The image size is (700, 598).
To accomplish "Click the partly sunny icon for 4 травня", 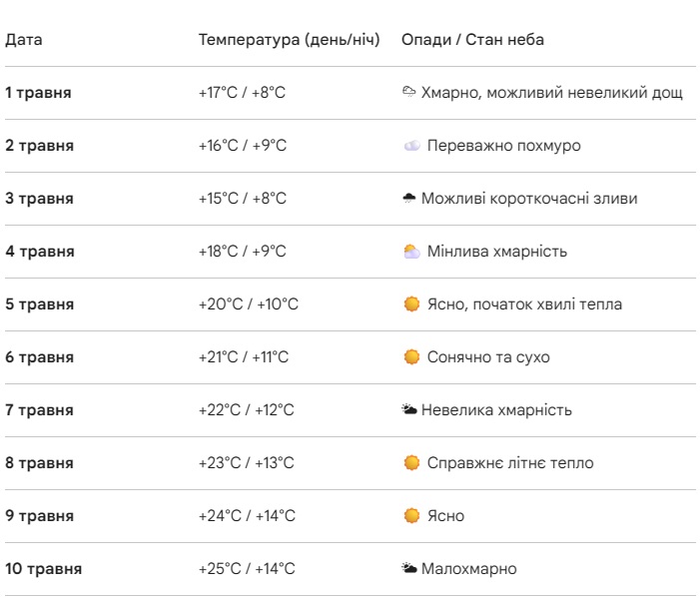I will (411, 252).
